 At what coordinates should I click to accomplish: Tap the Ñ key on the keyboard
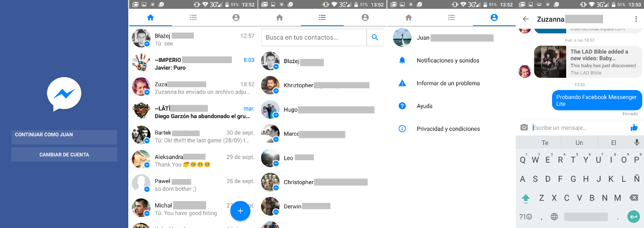tap(636, 179)
